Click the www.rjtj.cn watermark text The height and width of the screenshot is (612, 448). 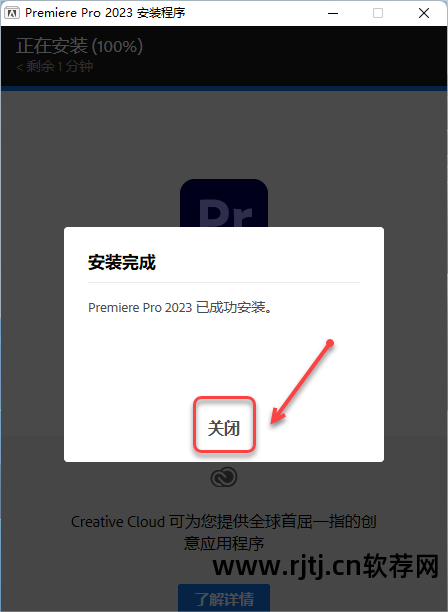pos(326,566)
